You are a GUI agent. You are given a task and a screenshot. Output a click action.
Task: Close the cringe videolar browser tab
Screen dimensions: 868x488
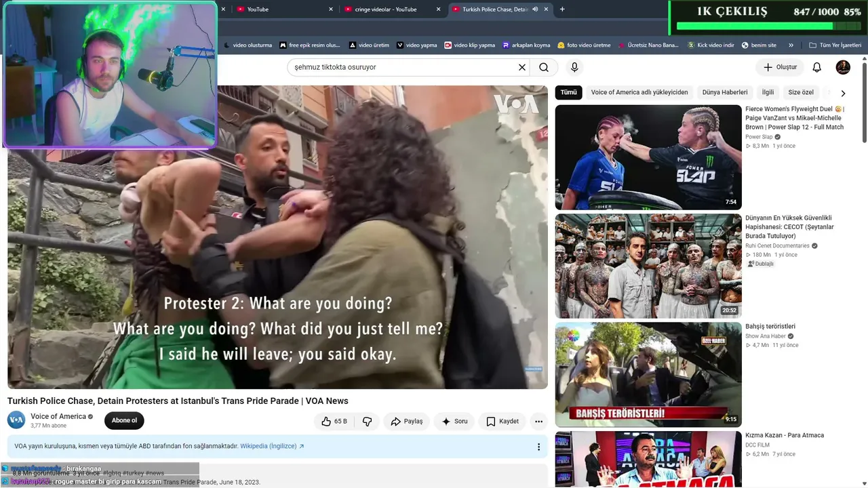pos(439,9)
